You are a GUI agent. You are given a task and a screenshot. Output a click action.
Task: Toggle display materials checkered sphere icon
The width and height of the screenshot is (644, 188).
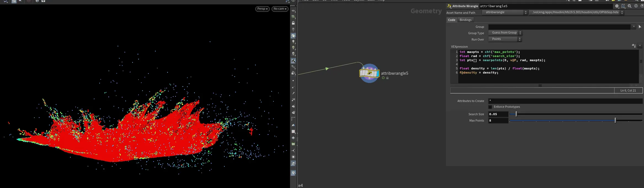click(x=293, y=61)
